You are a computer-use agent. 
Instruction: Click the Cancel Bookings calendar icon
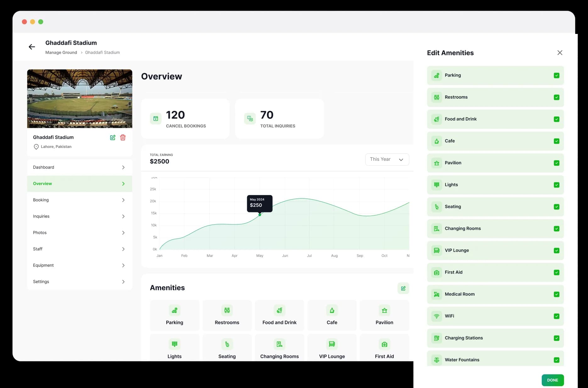[156, 118]
